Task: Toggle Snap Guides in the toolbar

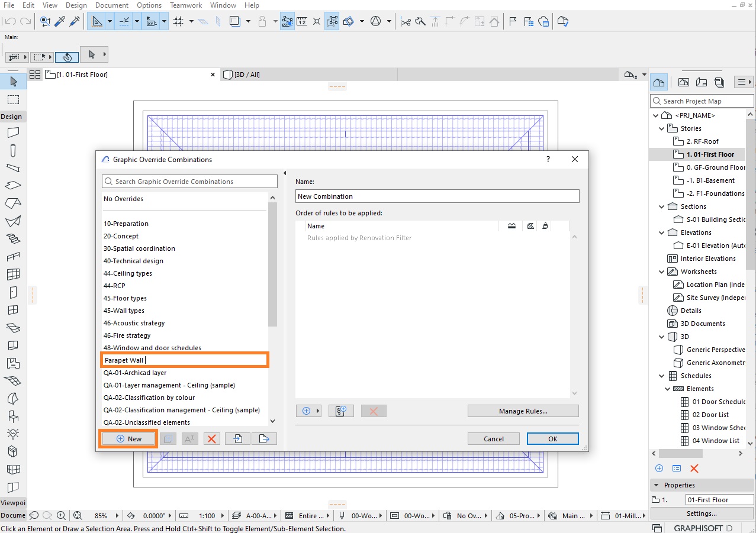Action: (124, 21)
